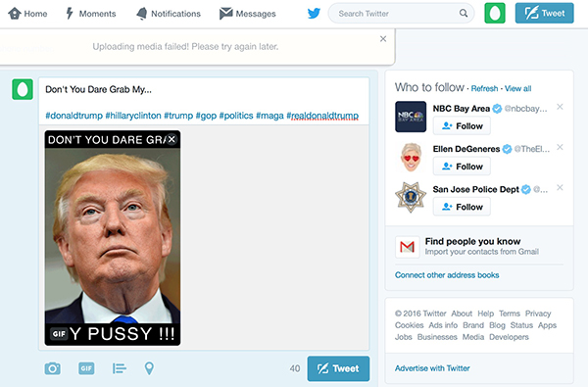Open the GIF picker below the composer
Screen dimensions: 588x387
86,368
